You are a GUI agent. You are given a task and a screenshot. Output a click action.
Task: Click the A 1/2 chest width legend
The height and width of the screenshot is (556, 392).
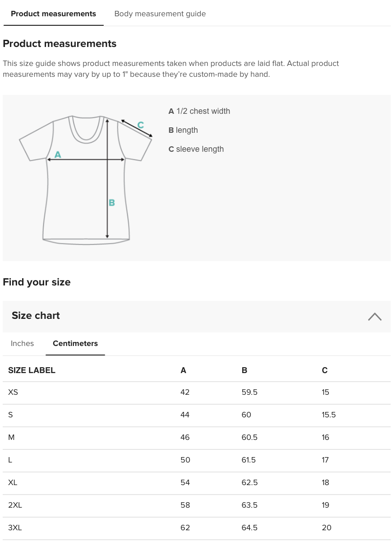coord(199,111)
